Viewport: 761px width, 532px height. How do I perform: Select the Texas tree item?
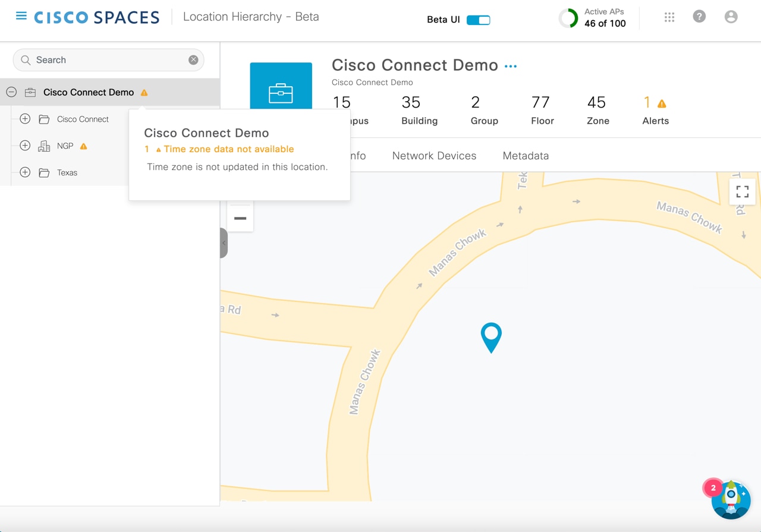(x=67, y=173)
